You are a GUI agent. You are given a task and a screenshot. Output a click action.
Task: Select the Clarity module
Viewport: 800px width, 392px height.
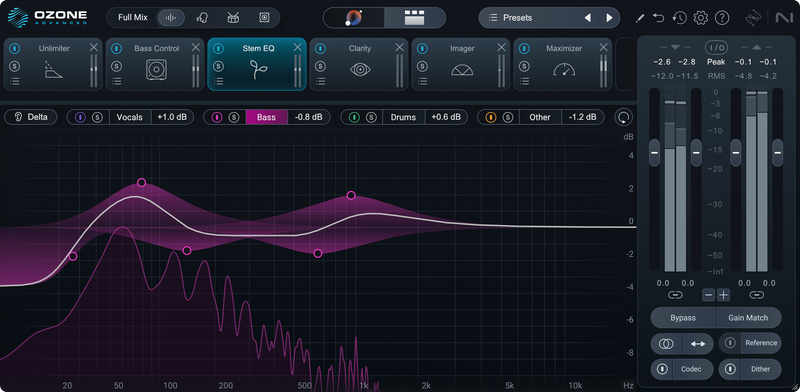(x=359, y=64)
